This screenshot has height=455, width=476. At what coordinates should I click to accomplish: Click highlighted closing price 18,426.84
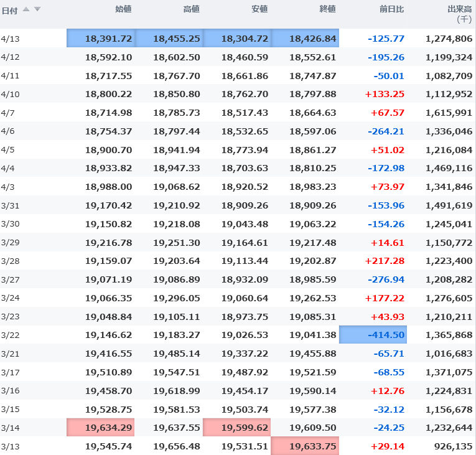pyautogui.click(x=306, y=39)
